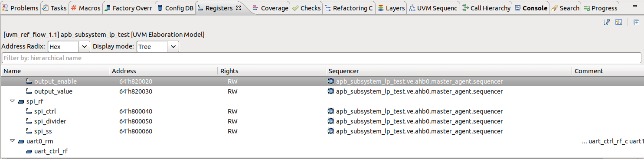Open the Progress tab
Viewport: 644px width, 159px height.
tap(600, 8)
